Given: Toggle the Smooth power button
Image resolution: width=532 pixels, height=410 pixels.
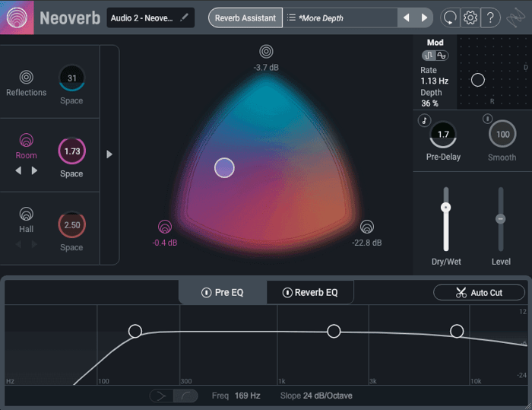Looking at the screenshot, I should (487, 119).
